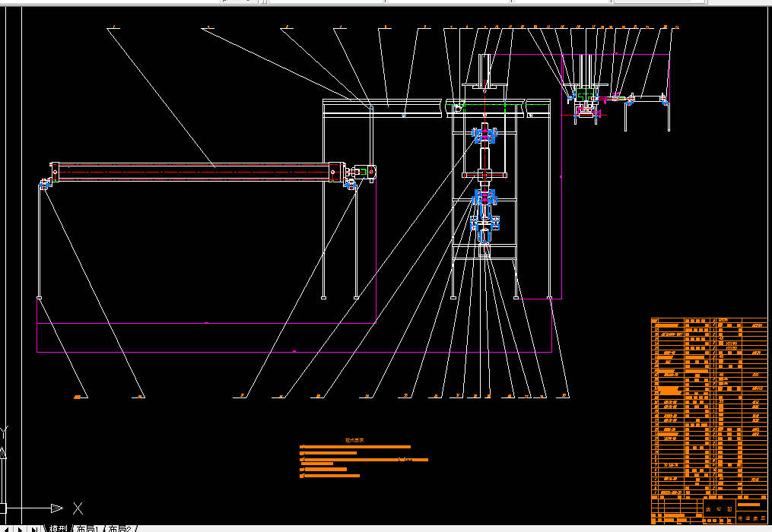
Task: Switch to the 模型 (Model) tab
Action: click(58, 528)
